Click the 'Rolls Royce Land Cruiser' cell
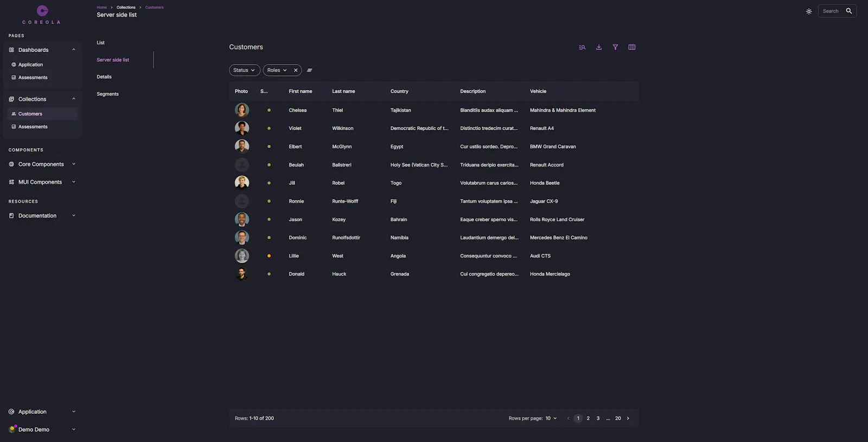 tap(557, 220)
